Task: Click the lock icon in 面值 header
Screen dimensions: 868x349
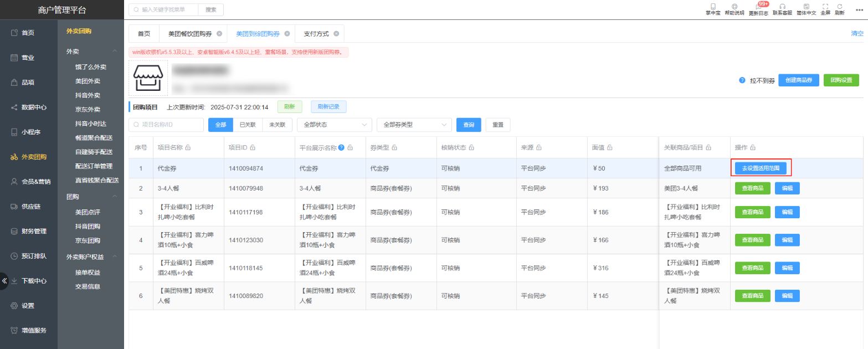Action: (x=609, y=148)
